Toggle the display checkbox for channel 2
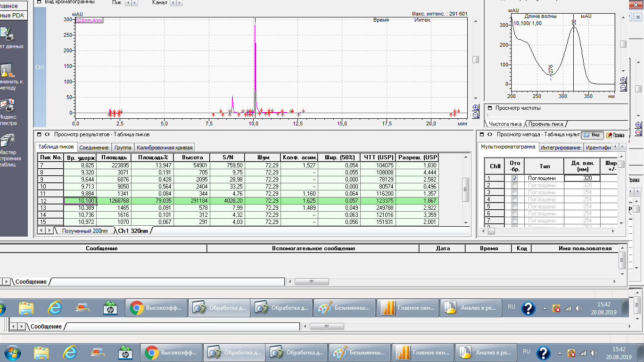Viewport: 644px width, 362px height. pyautogui.click(x=514, y=186)
